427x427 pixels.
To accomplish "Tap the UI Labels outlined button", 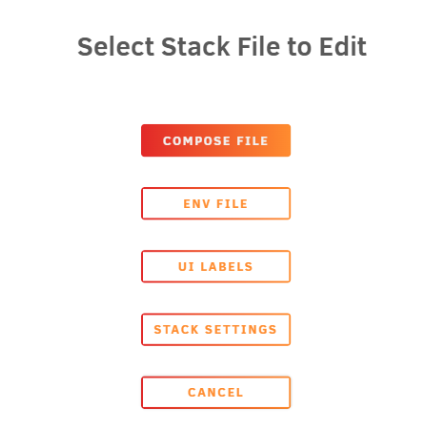I will [x=216, y=266].
